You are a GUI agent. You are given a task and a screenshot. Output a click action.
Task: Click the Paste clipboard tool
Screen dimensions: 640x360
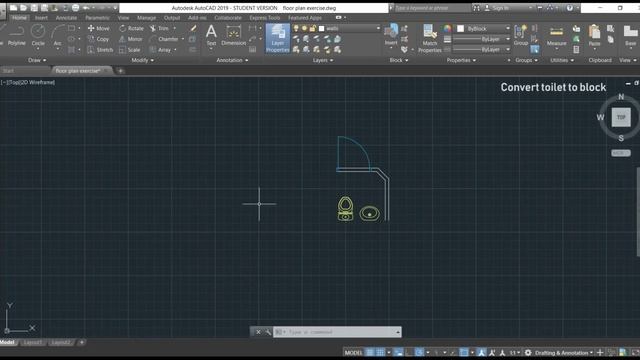[x=594, y=36]
